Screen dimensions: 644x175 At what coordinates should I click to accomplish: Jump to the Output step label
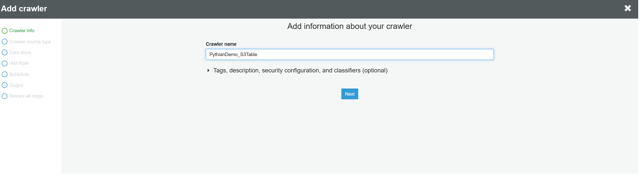tap(16, 85)
